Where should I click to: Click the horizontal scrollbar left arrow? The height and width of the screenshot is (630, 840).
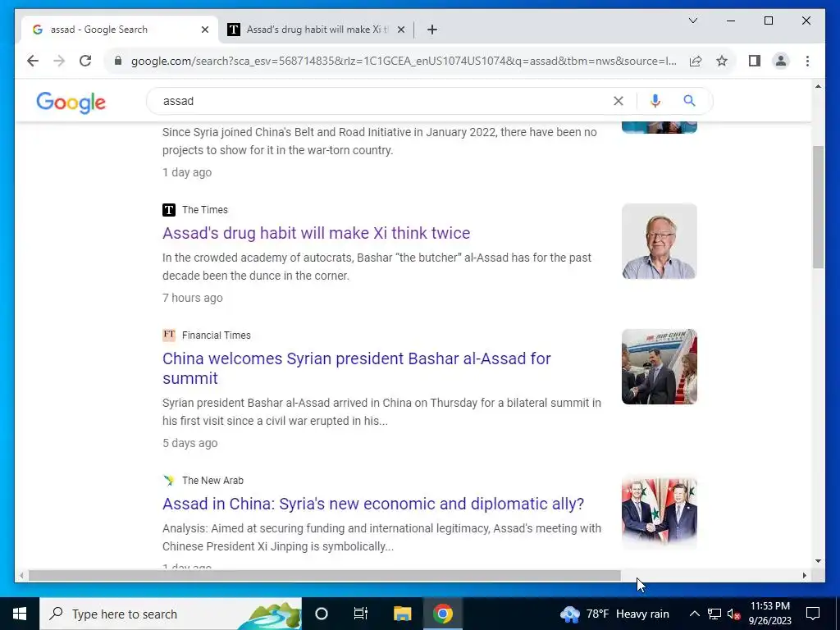[x=21, y=575]
